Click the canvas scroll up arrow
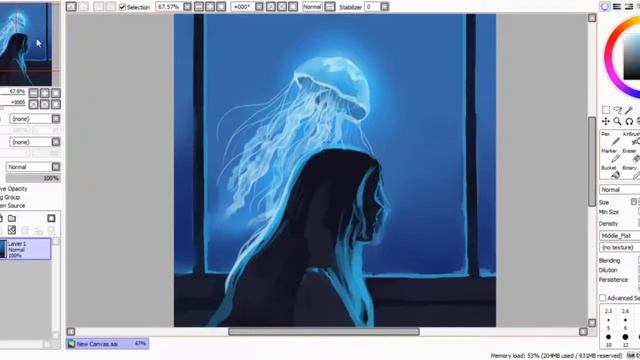The image size is (640, 360). [592, 18]
